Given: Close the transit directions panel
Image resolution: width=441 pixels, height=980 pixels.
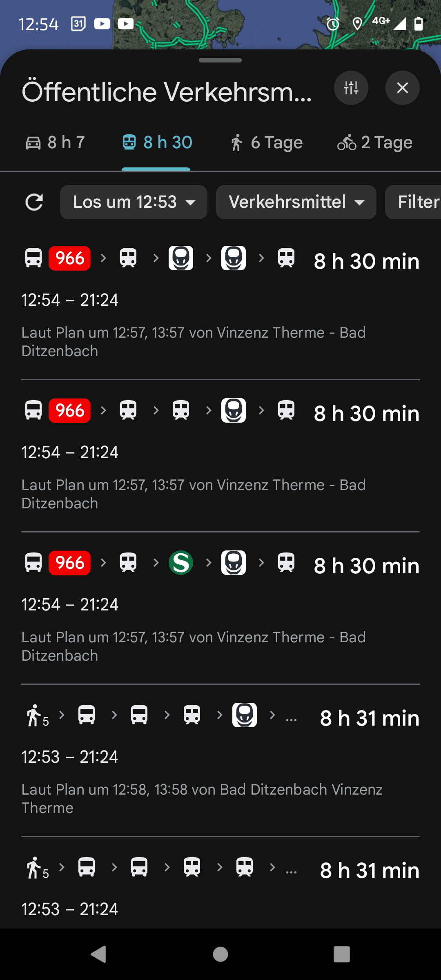Looking at the screenshot, I should [x=403, y=88].
